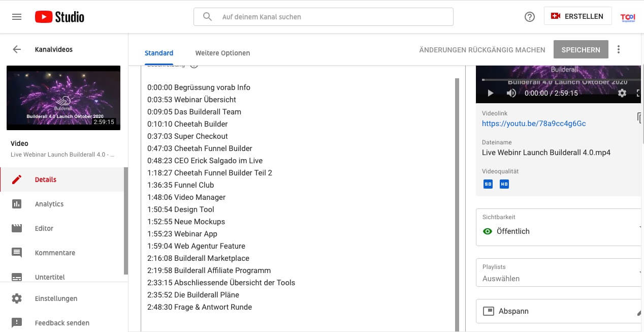This screenshot has height=332, width=644.
Task: Click the line '1:59:04 Web Agentur Feature'
Action: coord(196,246)
